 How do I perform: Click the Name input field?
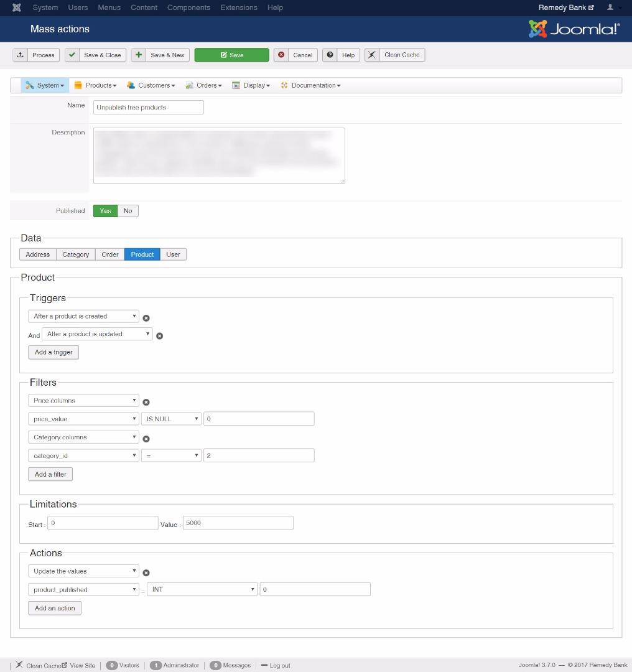click(148, 107)
